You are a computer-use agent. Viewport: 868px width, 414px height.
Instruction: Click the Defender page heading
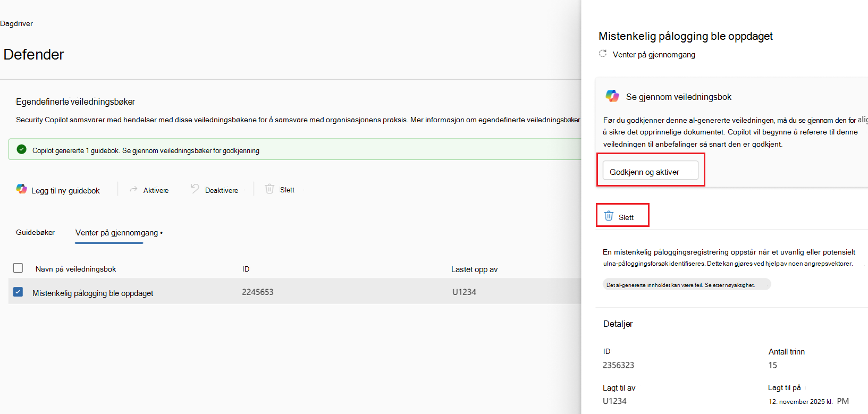[x=33, y=54]
